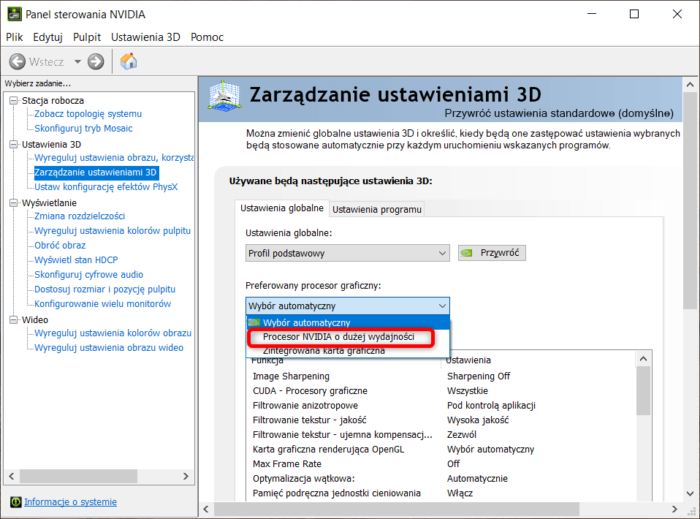Click Funkcja column header
The width and height of the screenshot is (700, 519).
tap(267, 361)
